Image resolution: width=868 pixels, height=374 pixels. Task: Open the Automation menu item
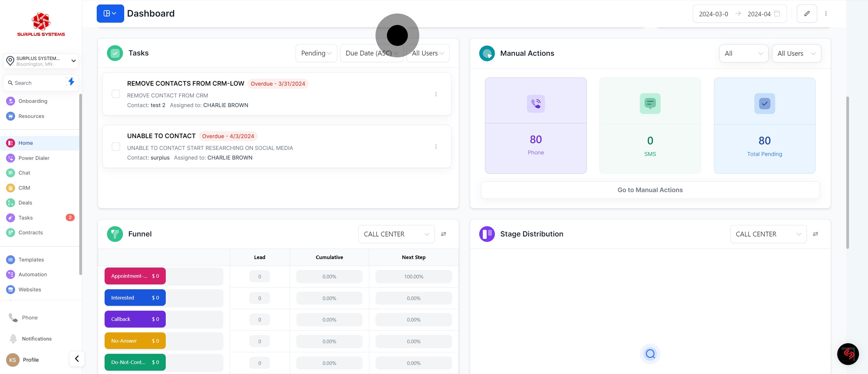[32, 274]
